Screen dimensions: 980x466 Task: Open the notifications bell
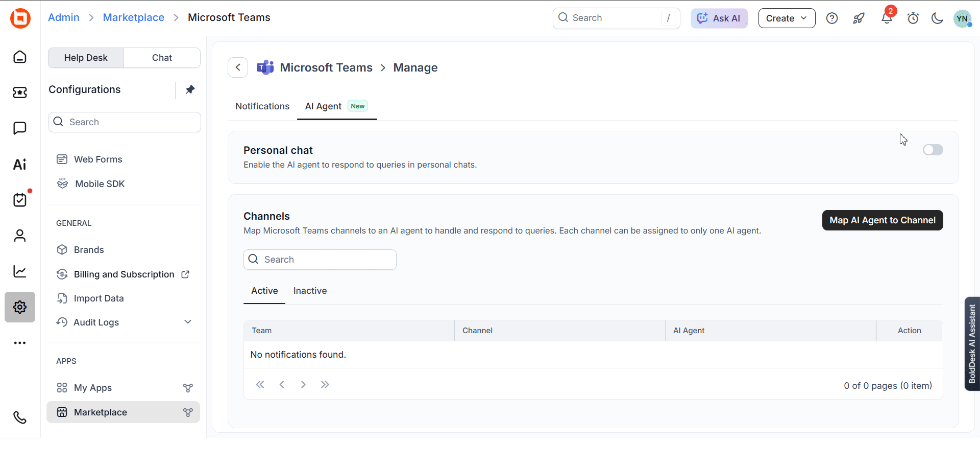coord(887,18)
